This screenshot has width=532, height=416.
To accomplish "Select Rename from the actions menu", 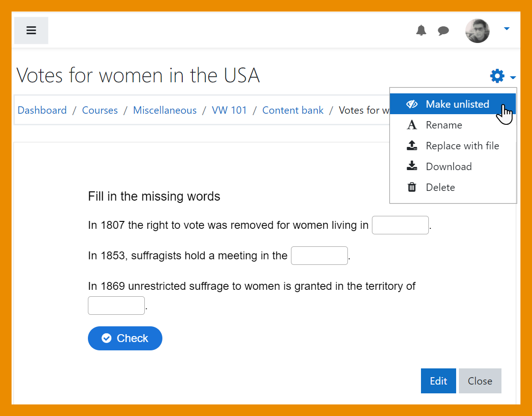I will (x=444, y=125).
